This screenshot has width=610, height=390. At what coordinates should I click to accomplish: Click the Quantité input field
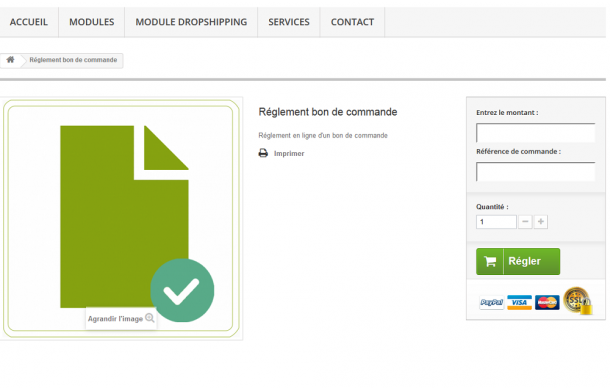point(496,222)
